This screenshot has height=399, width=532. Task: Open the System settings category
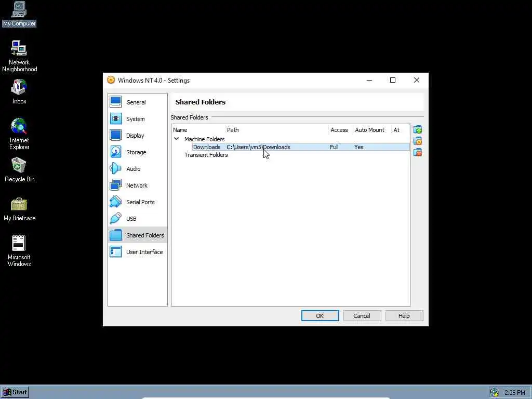[x=137, y=119]
